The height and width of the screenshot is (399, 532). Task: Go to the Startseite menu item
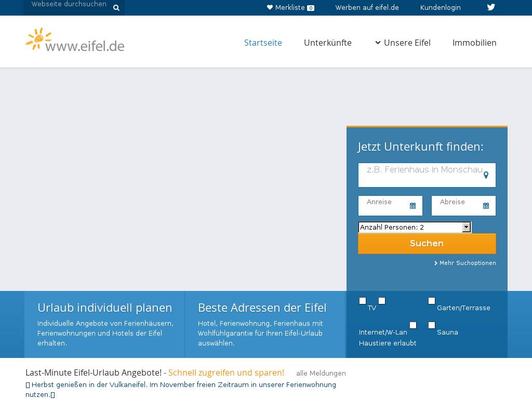263,43
